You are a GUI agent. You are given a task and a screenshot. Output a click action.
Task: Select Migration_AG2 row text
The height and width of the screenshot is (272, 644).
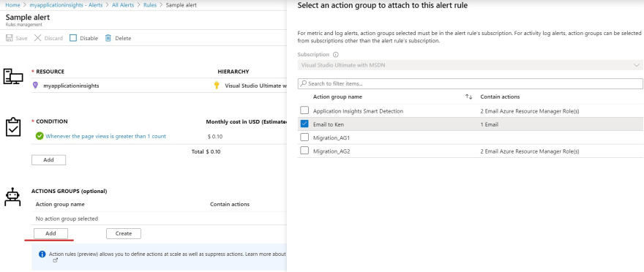pos(332,151)
